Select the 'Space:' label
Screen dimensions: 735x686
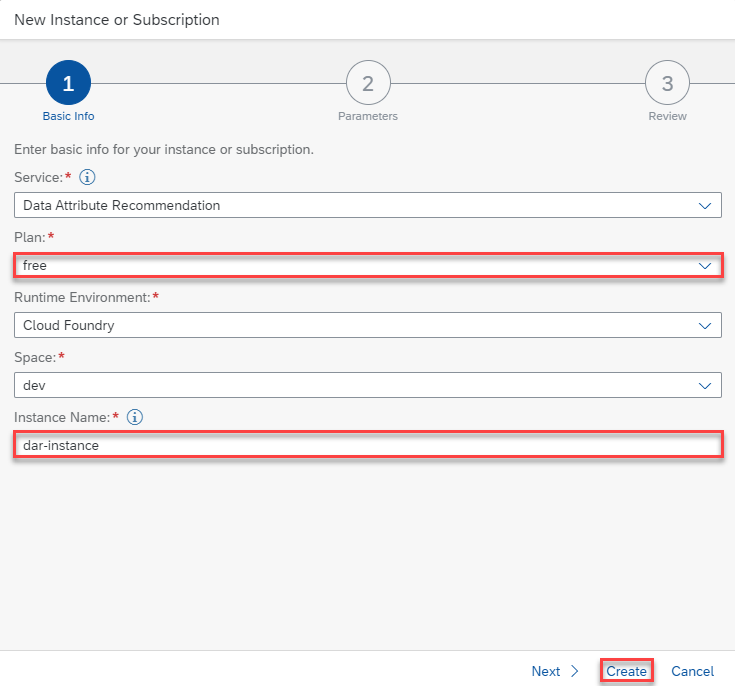pyautogui.click(x=35, y=357)
